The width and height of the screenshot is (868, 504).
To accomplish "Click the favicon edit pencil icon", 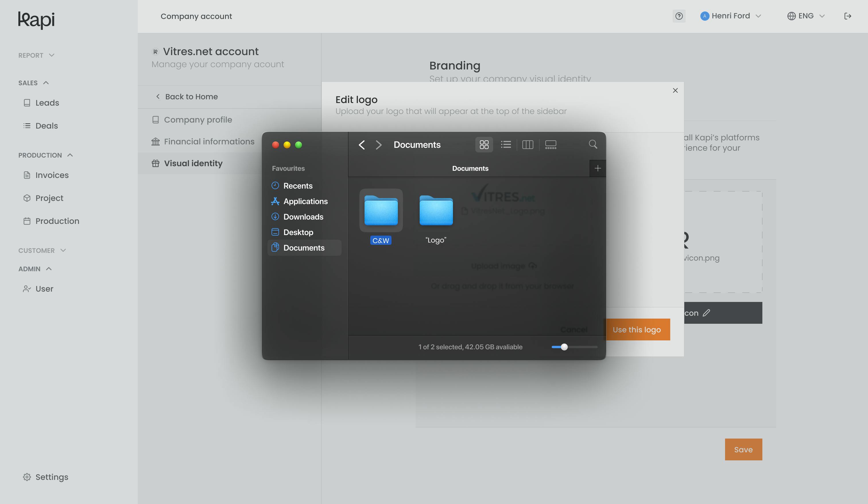I will (x=706, y=313).
